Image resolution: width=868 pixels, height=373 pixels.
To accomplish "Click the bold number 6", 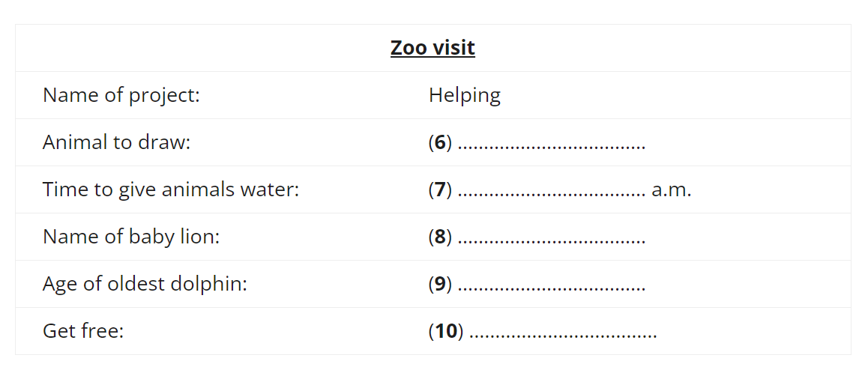I will click(x=440, y=143).
